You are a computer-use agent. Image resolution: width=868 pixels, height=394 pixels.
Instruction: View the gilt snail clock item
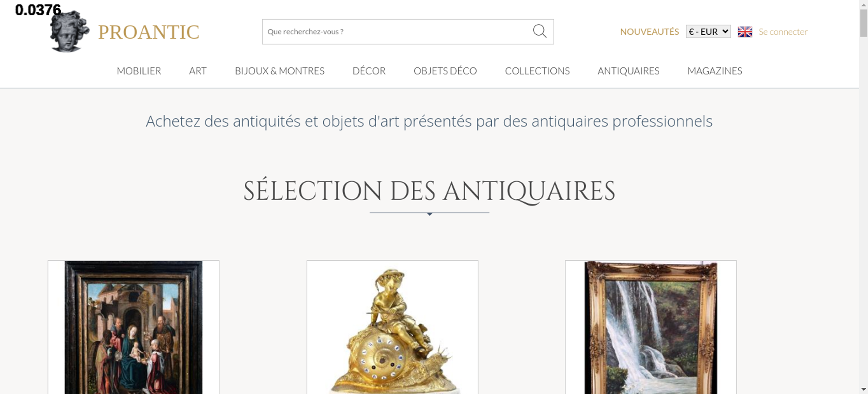(x=392, y=327)
